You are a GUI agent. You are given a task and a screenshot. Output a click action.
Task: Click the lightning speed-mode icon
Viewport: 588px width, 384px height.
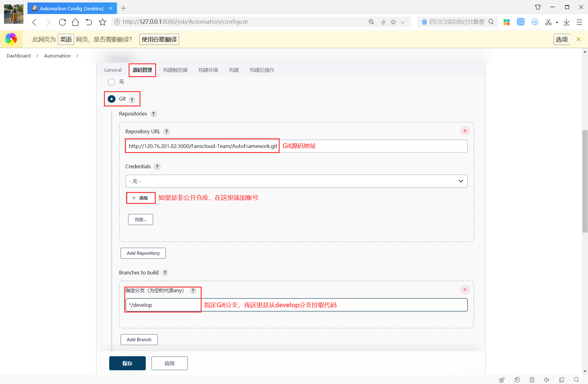click(x=383, y=22)
